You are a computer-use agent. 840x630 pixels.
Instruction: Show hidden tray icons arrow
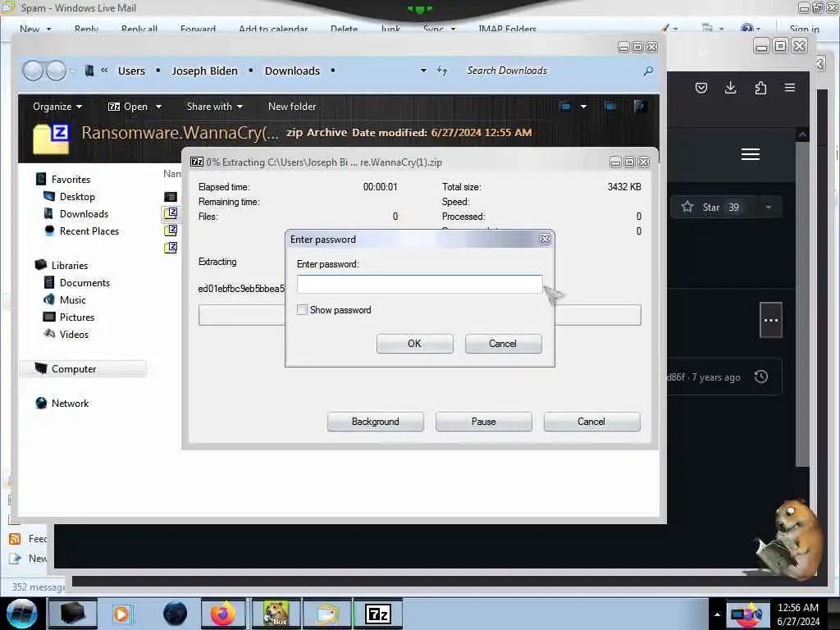(x=717, y=614)
